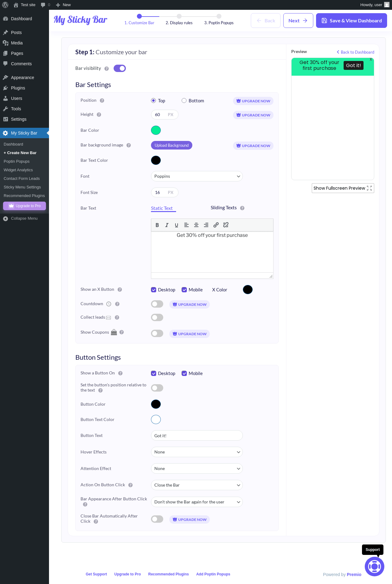Align bar text right
Viewport: 392px width, 584px height.
pos(206,225)
